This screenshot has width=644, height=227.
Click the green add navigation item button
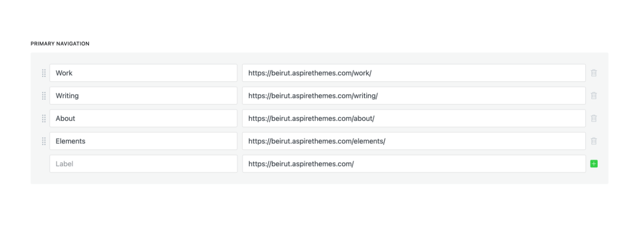coord(594,164)
